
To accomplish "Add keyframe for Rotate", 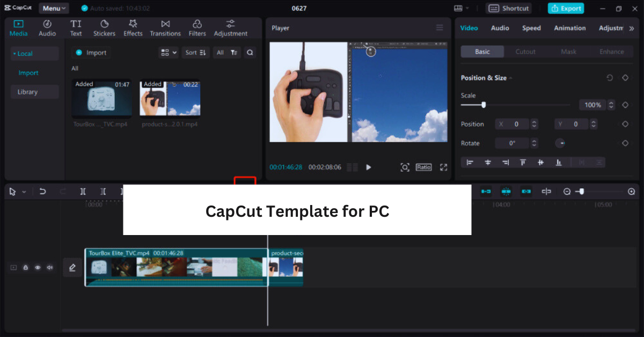I will point(625,143).
